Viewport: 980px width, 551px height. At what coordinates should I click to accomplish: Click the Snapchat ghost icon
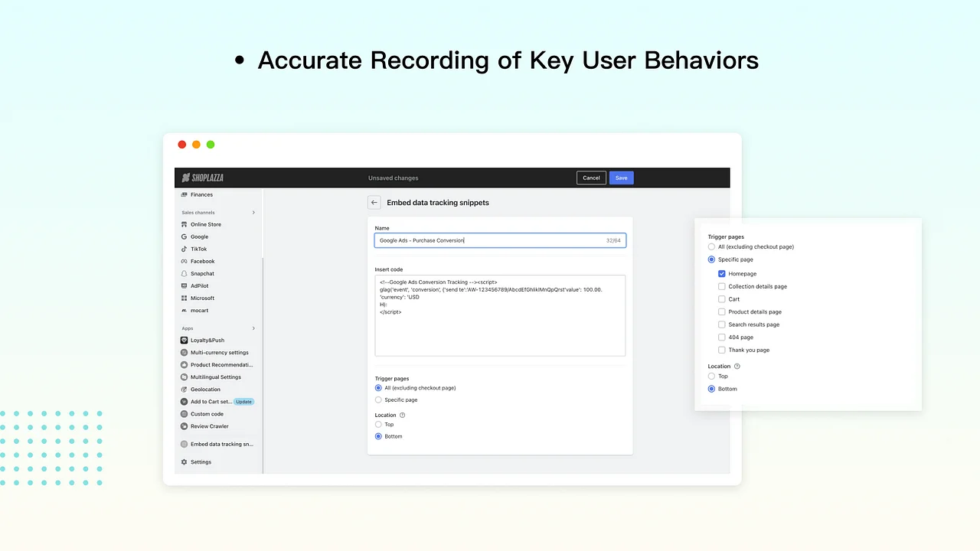[x=184, y=274]
